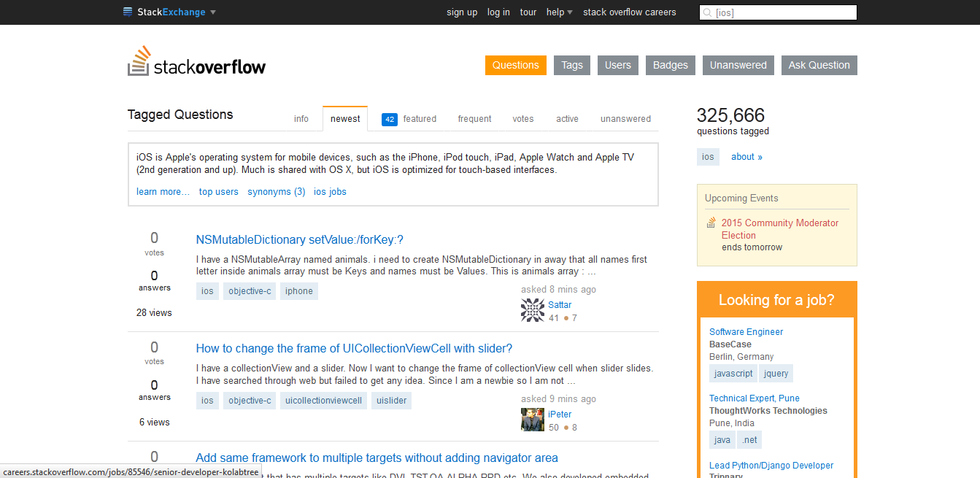Click the jquery job tag
The height and width of the screenshot is (478, 980).
[x=776, y=374]
